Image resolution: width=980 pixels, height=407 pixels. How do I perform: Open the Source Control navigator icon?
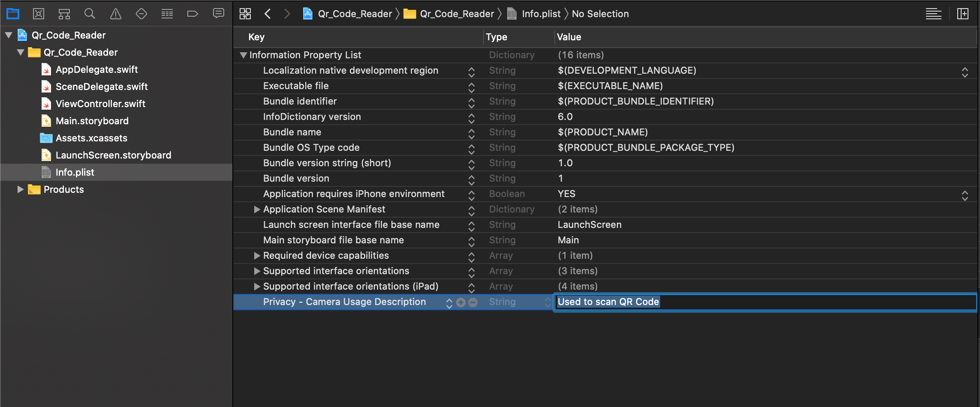click(x=39, y=14)
